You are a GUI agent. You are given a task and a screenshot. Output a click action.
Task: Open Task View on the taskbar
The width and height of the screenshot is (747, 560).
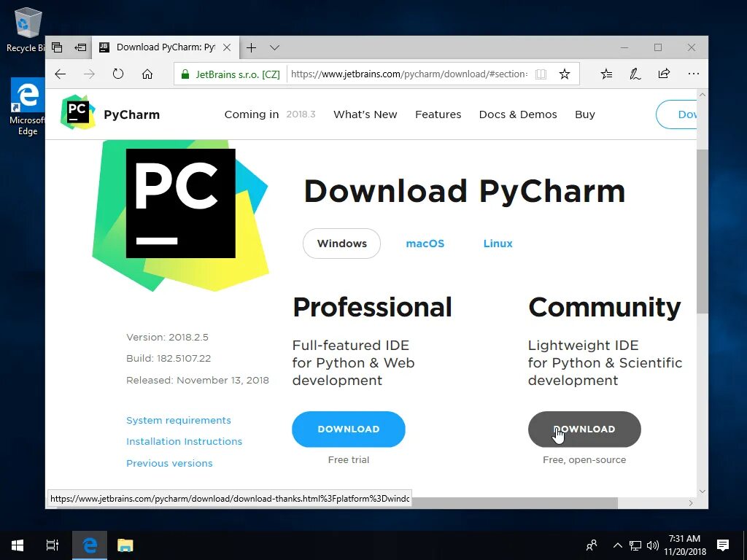52,545
